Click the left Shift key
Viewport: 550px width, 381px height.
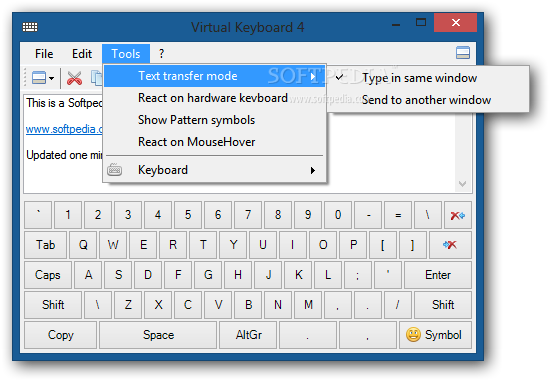(x=53, y=305)
